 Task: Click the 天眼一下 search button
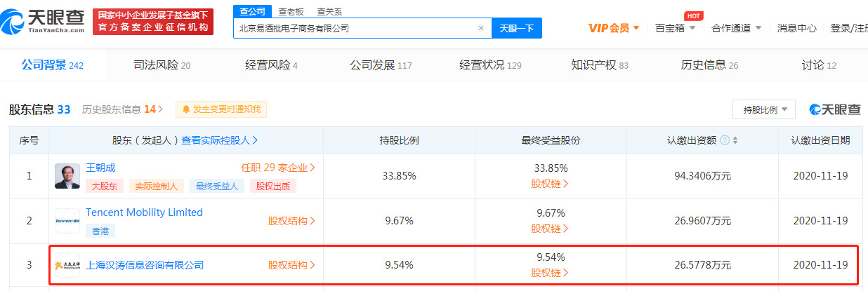(516, 28)
